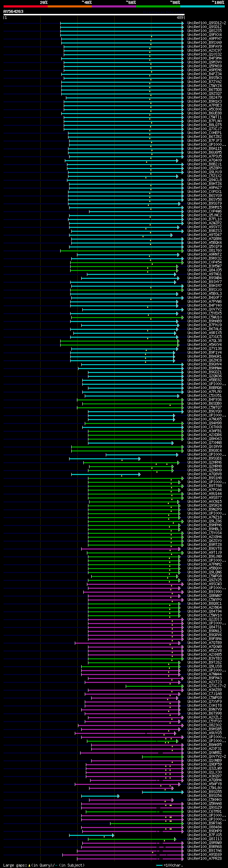Select the UniRef100_A9PEM6 label
The width and height of the screenshot is (228, 868).
204,70
